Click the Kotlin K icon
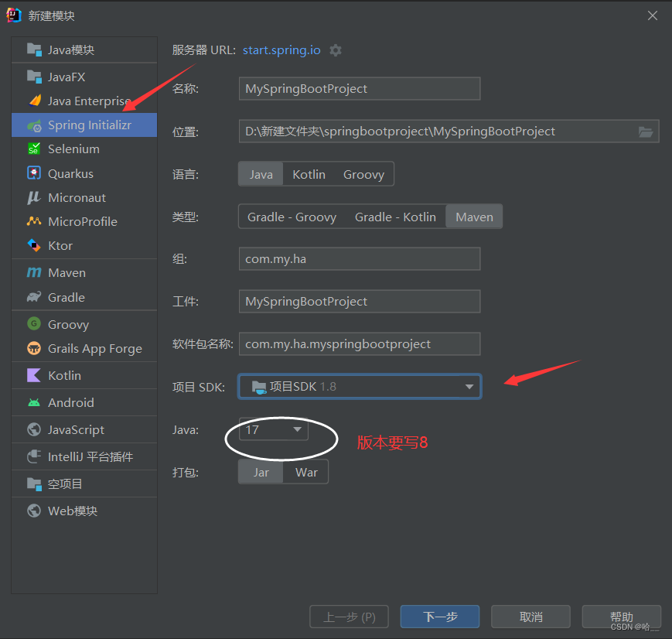This screenshot has height=639, width=672. pos(34,375)
